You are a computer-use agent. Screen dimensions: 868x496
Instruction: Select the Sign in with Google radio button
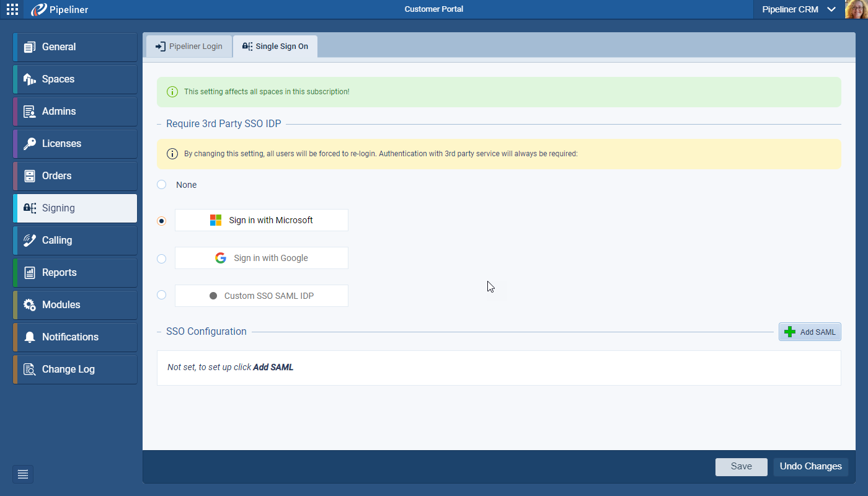click(x=162, y=259)
